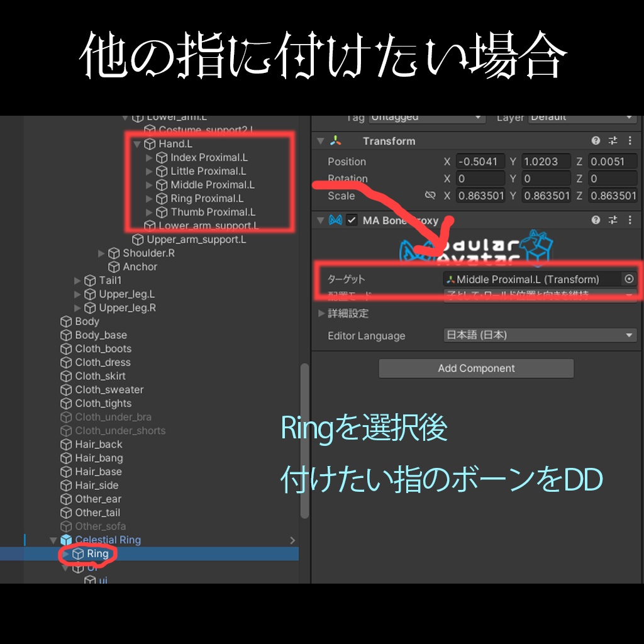The width and height of the screenshot is (644, 644).
Task: Expand the 詳細設定 foldout
Action: [x=321, y=313]
